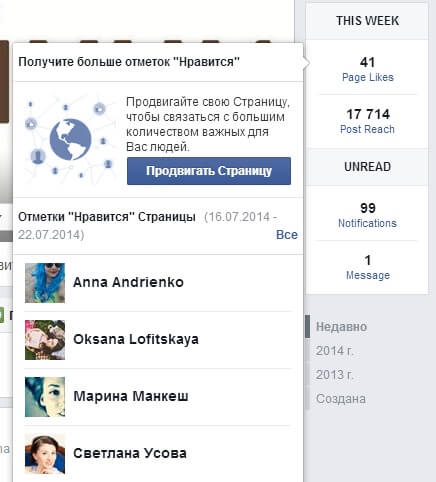Click the name Anna Andrienko
436x482 pixels.
pos(128,282)
